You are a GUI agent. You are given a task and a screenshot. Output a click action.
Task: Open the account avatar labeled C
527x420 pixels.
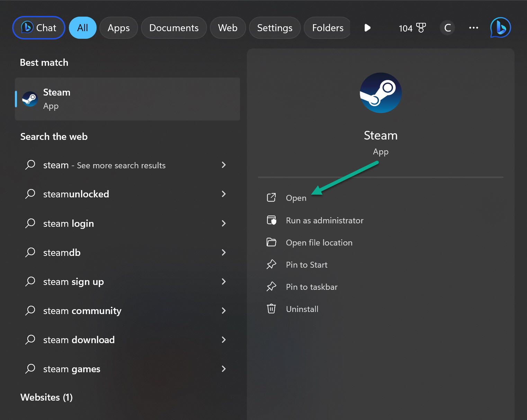point(447,28)
